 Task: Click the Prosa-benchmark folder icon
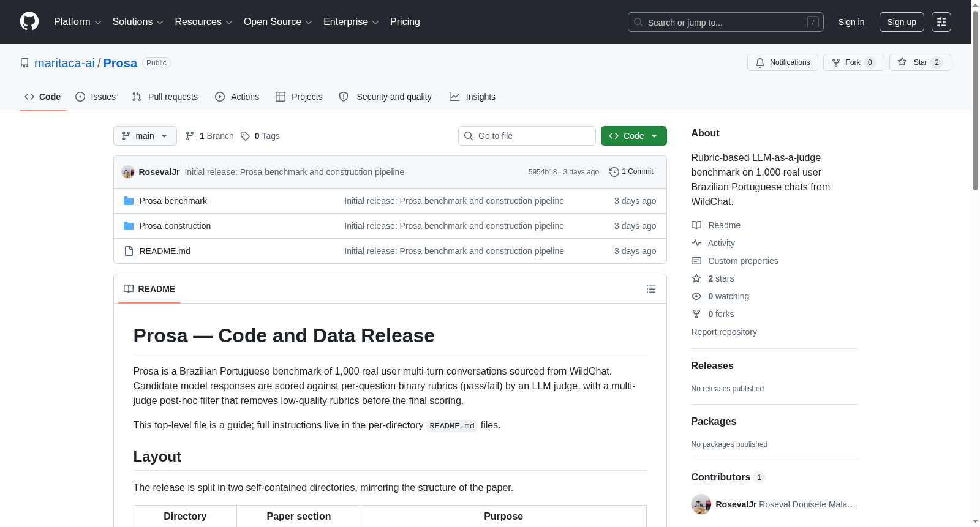click(129, 201)
